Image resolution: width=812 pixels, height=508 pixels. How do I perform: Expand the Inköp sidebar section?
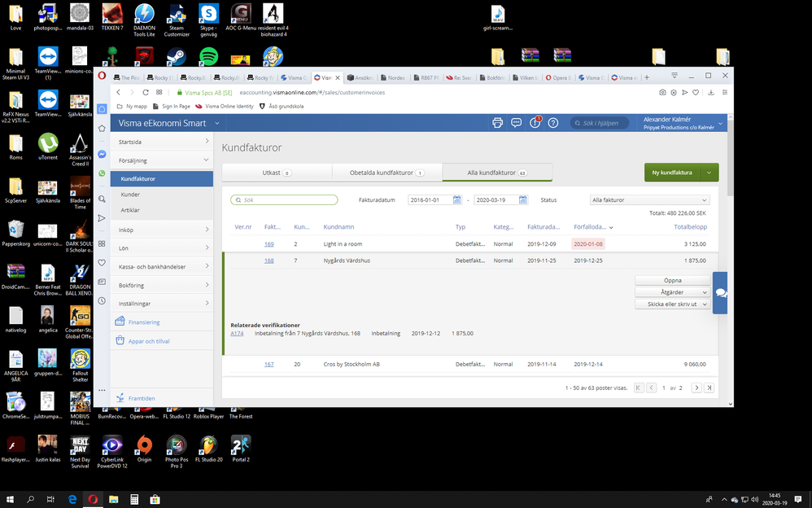point(162,230)
